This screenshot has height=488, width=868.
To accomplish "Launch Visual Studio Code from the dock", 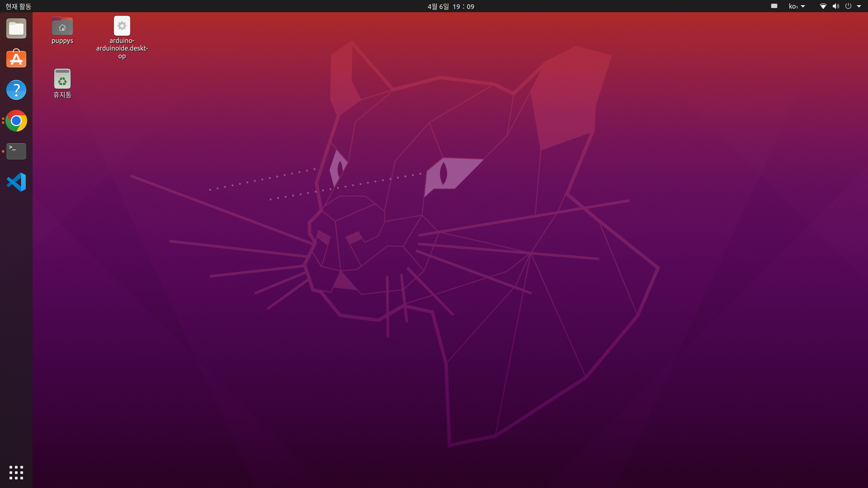I will tap(16, 182).
